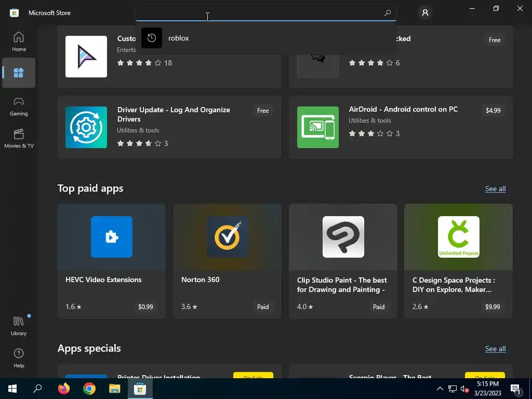Open File Explorer from the taskbar
532x399 pixels.
coord(115,389)
